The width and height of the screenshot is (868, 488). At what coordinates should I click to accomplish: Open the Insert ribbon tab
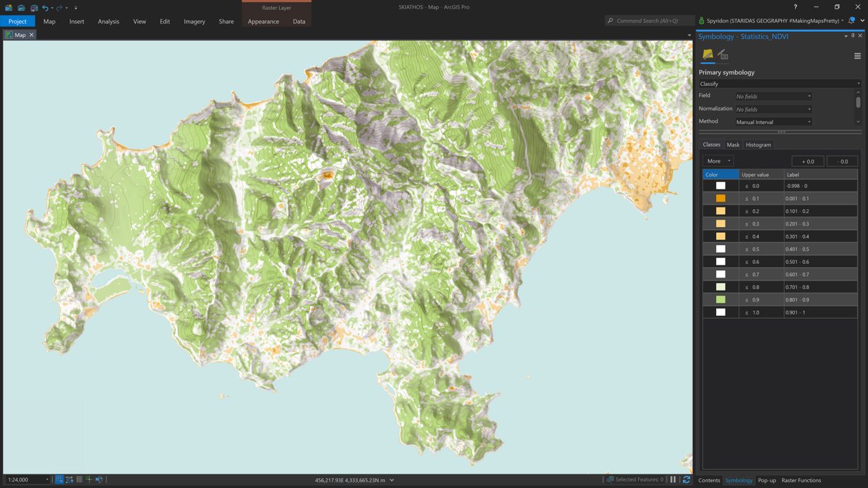click(77, 21)
